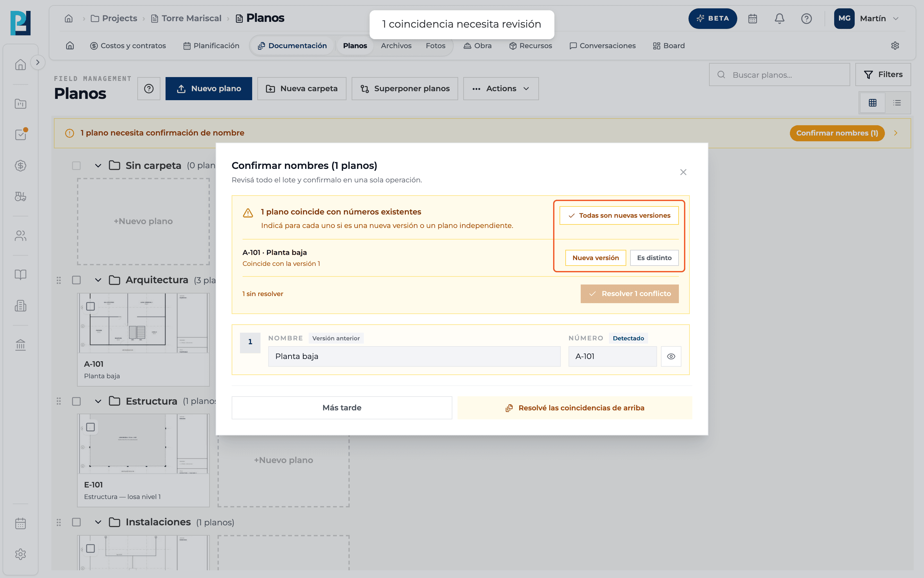Collapse the Estructura folder

tap(98, 401)
